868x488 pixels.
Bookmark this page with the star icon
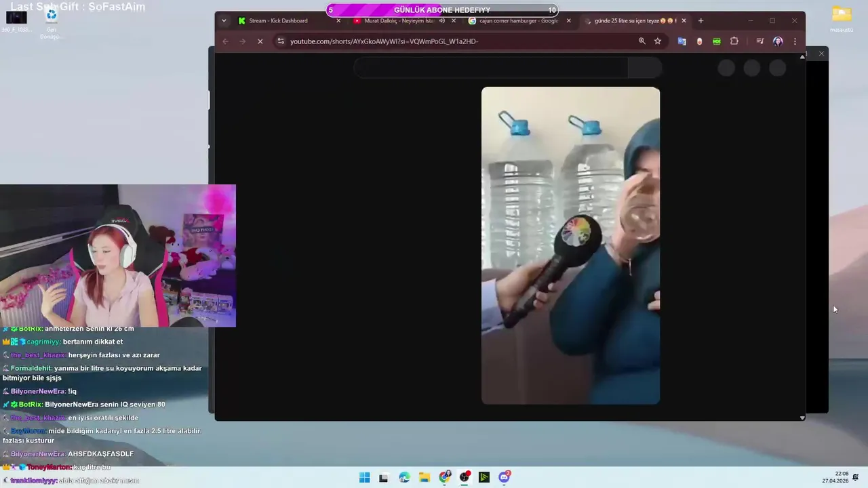pos(658,41)
